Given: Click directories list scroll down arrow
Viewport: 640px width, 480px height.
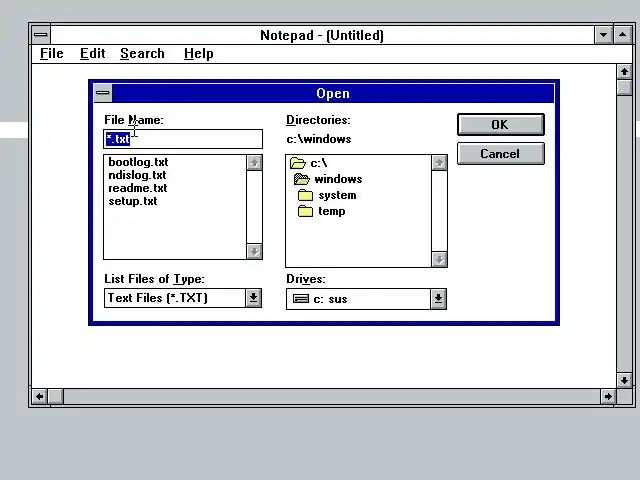Looking at the screenshot, I should click(x=439, y=259).
